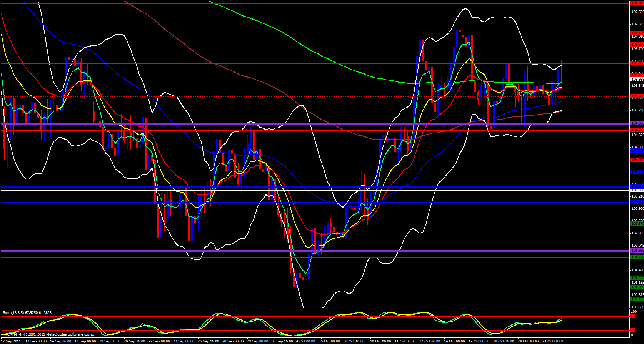Screen dimensions: 644x344
Task: Select the red 104.790 price level tag
Action: 637,130
